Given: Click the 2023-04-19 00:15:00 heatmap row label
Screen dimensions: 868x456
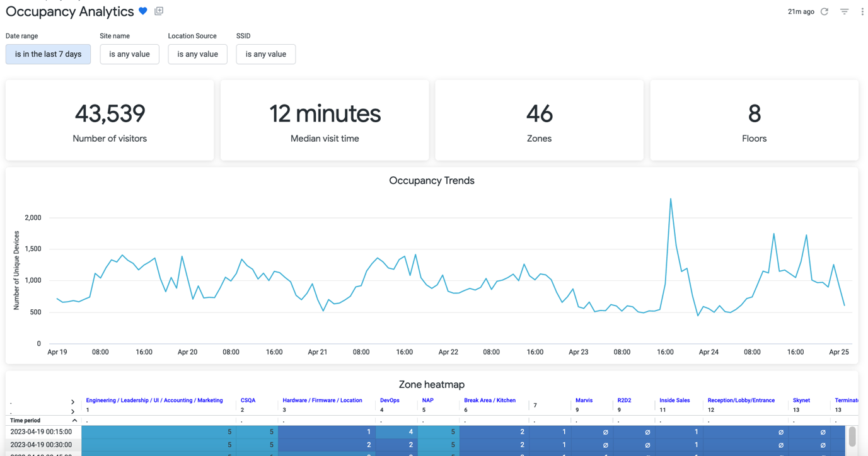Looking at the screenshot, I should pyautogui.click(x=41, y=432).
